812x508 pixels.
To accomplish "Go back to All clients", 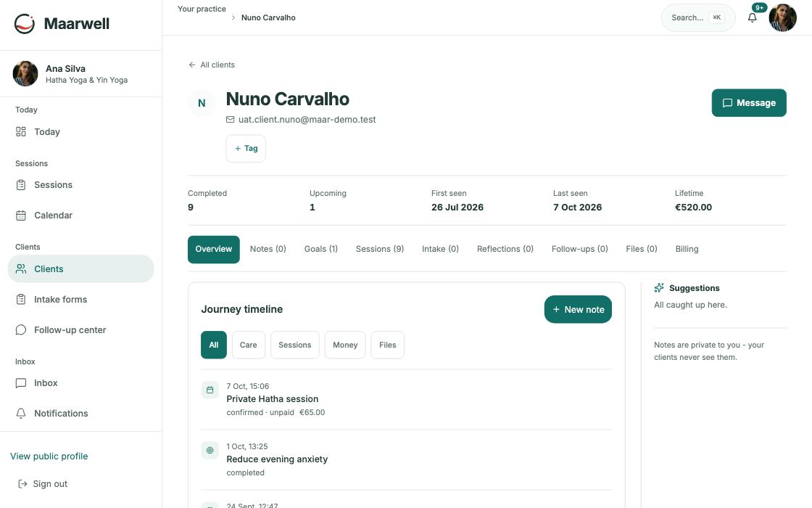I will pyautogui.click(x=211, y=65).
